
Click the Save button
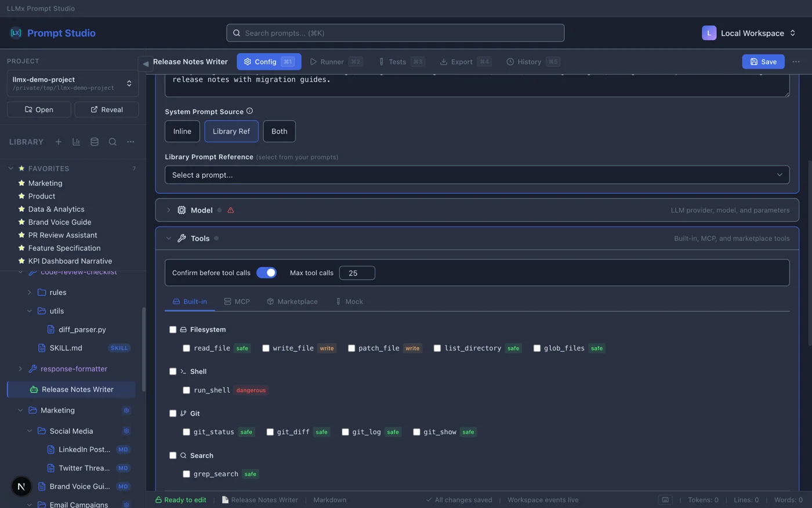763,62
